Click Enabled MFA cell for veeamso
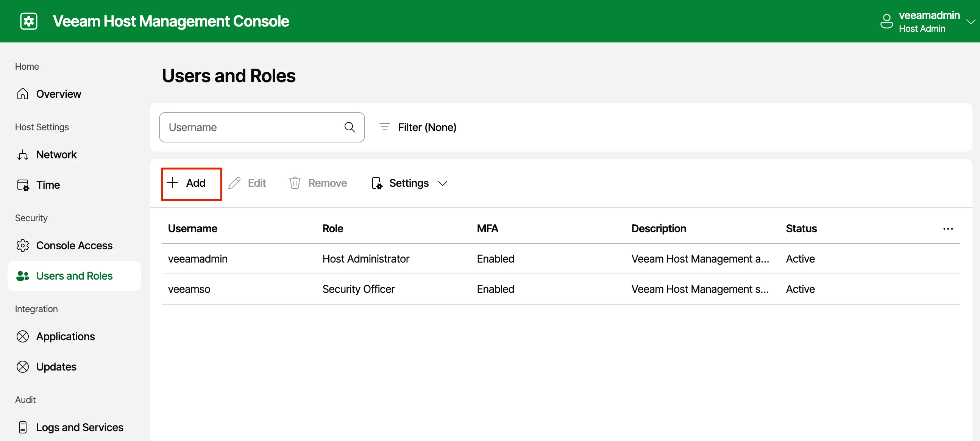Screen dimensions: 980x441 [495, 289]
